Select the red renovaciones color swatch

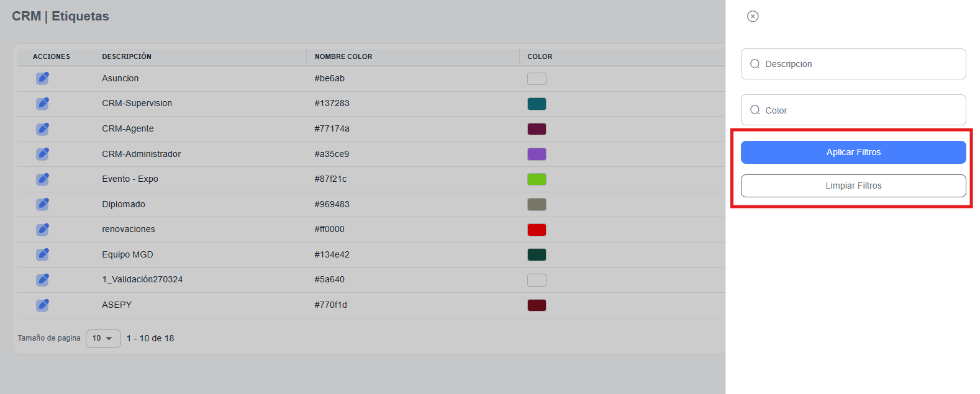click(537, 230)
